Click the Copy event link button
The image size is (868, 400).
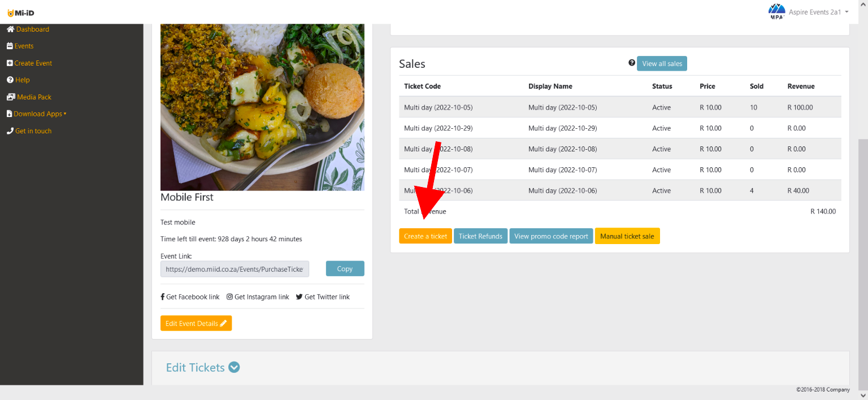[x=345, y=269]
